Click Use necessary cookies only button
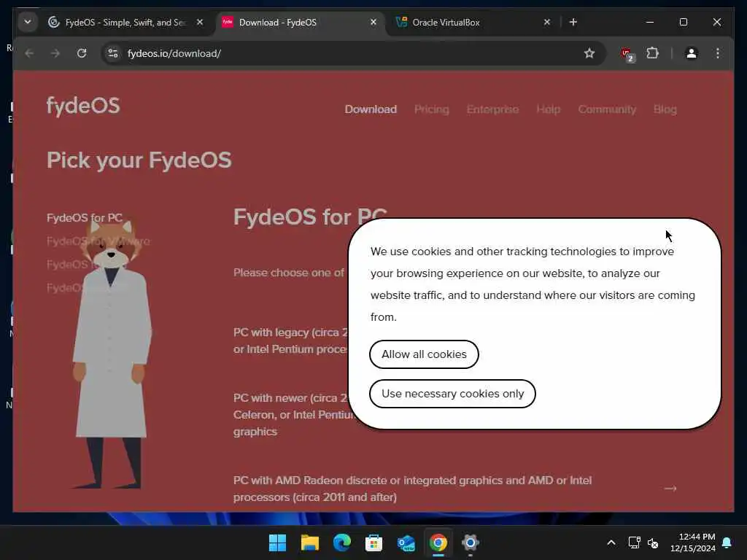This screenshot has width=747, height=560. point(452,394)
